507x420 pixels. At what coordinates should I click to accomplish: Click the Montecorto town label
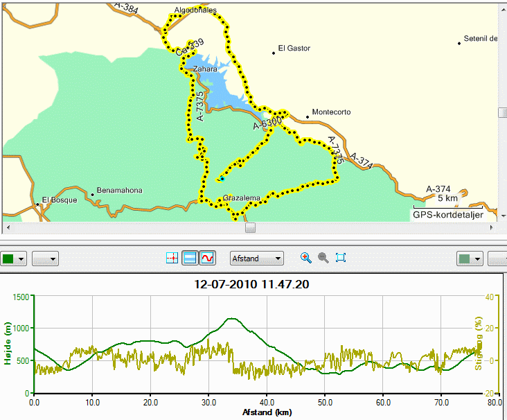[331, 112]
